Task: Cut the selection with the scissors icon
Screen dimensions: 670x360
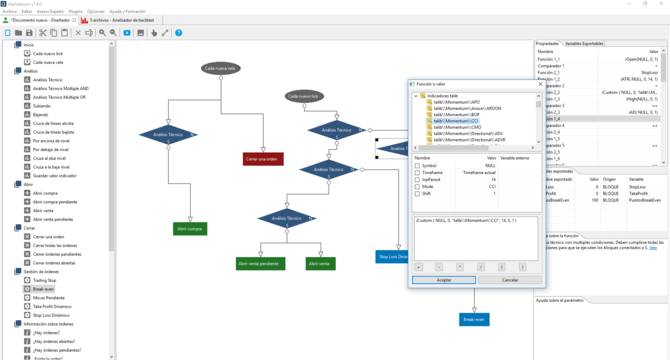Action: pos(43,33)
